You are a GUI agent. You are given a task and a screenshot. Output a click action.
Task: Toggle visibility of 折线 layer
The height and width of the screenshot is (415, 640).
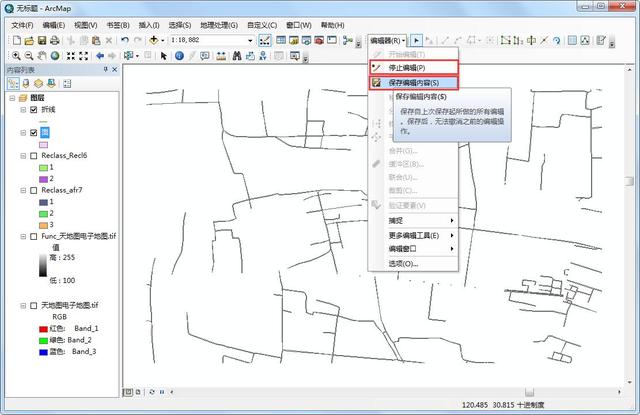click(x=34, y=109)
